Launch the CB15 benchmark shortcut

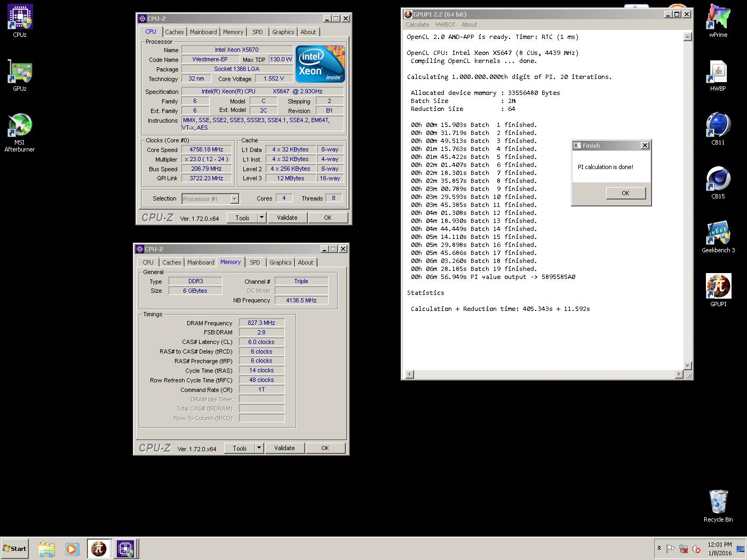tap(718, 182)
